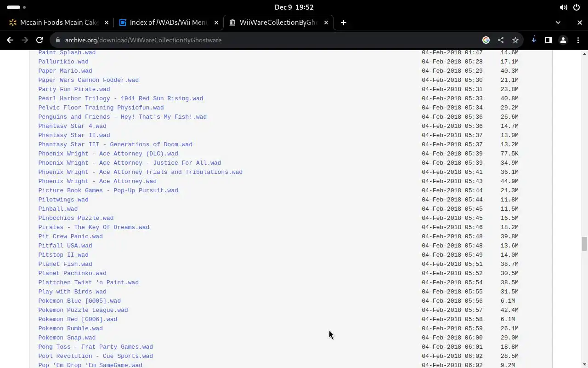Open Party Fun Pirate.wad link
Image resolution: width=588 pixels, height=368 pixels.
tap(74, 89)
